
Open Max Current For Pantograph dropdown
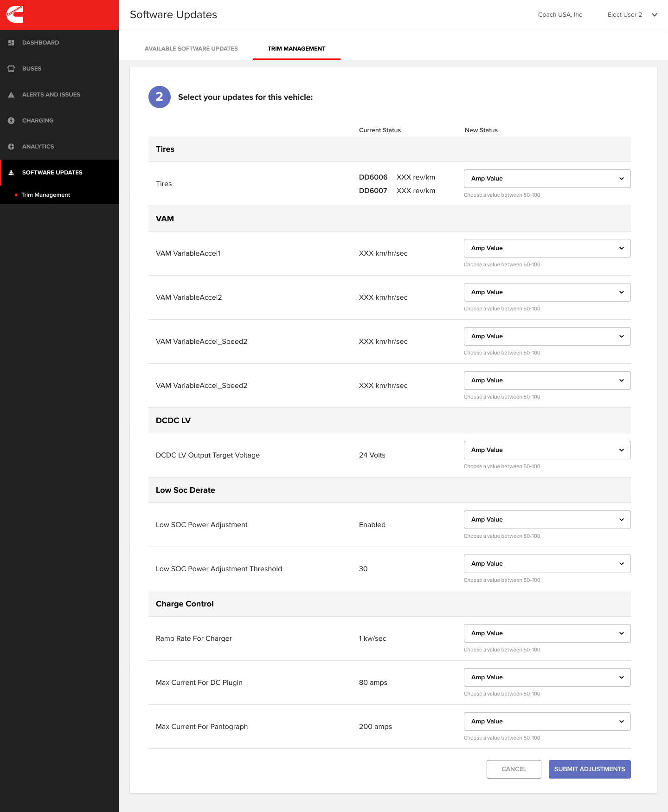pyautogui.click(x=547, y=722)
